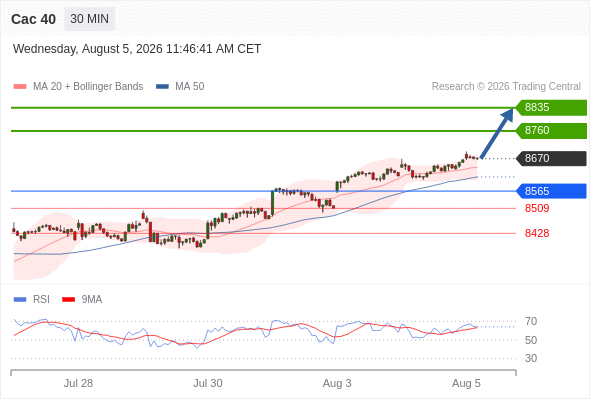Click the 9MA red legend swatch
This screenshot has height=400, width=590.
click(68, 300)
